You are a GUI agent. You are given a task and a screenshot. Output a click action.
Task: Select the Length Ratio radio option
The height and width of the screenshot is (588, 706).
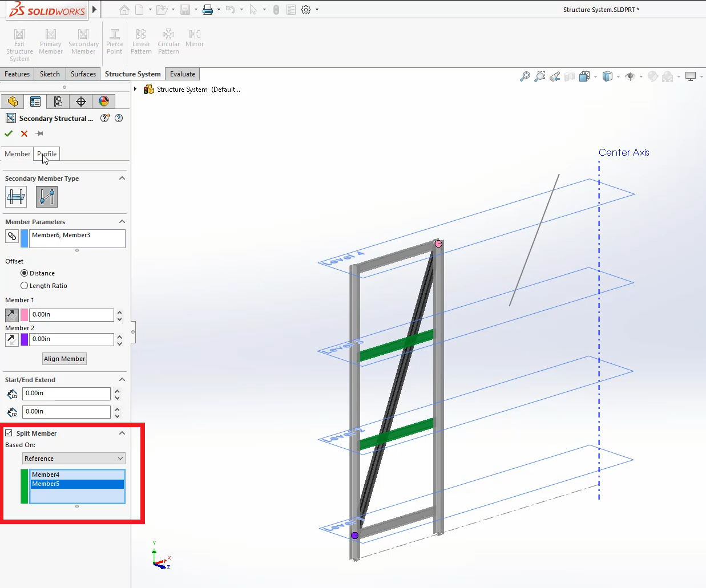pyautogui.click(x=25, y=286)
